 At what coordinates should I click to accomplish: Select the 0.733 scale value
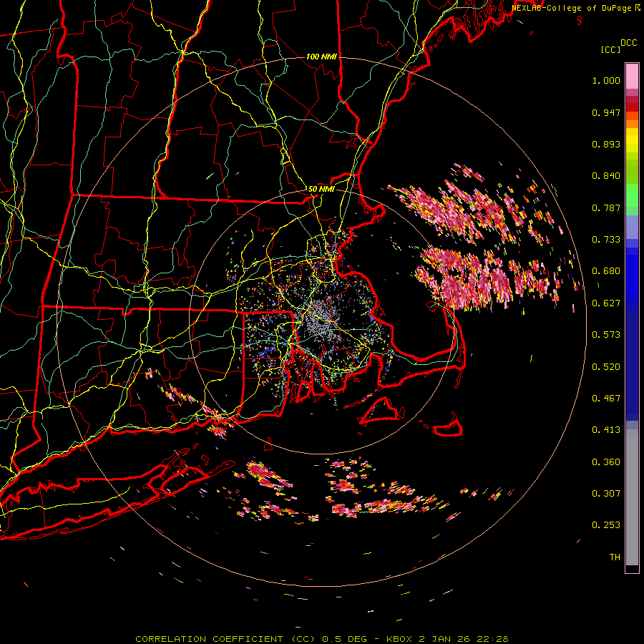tap(606, 240)
